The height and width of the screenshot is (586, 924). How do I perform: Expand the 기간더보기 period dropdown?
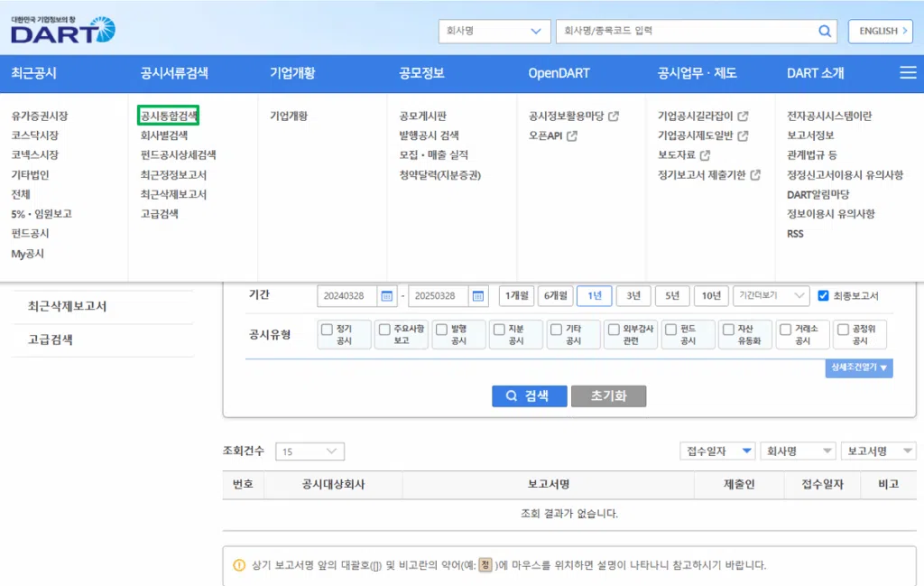click(x=772, y=294)
